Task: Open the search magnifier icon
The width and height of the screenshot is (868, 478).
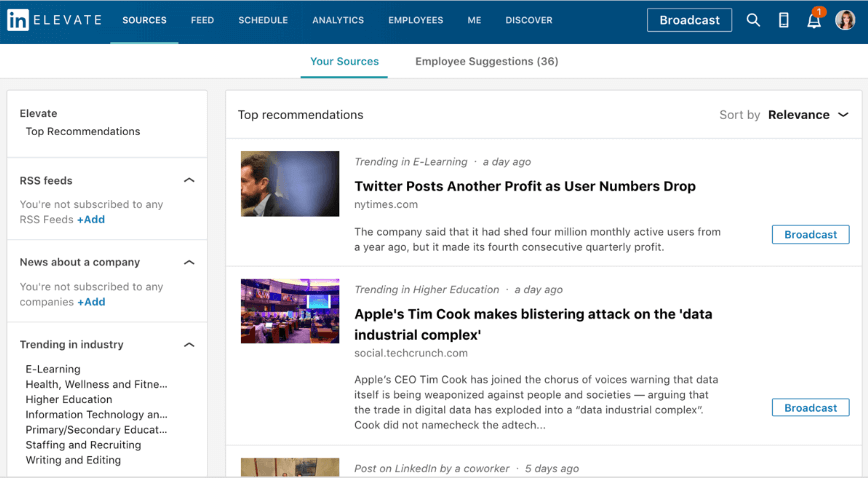Action: tap(753, 20)
